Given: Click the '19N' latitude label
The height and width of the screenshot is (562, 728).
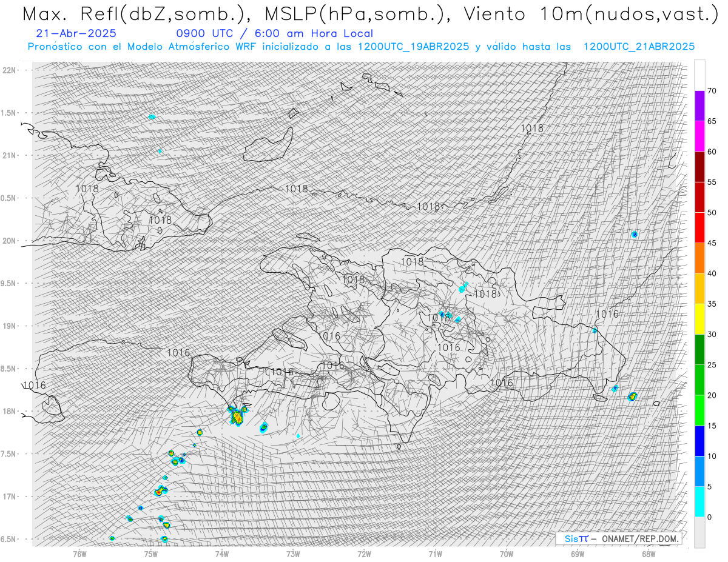Looking at the screenshot, I should tap(8, 326).
